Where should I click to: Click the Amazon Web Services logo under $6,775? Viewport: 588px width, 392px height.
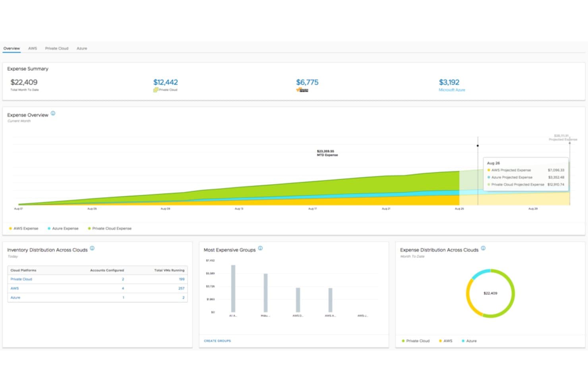click(302, 90)
